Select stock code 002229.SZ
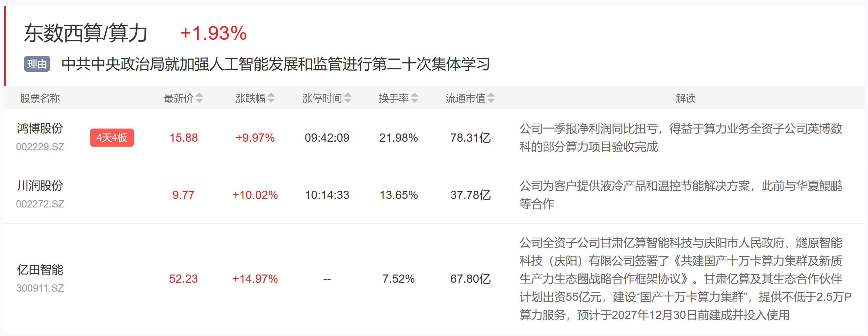This screenshot has height=336, width=868. click(x=40, y=147)
